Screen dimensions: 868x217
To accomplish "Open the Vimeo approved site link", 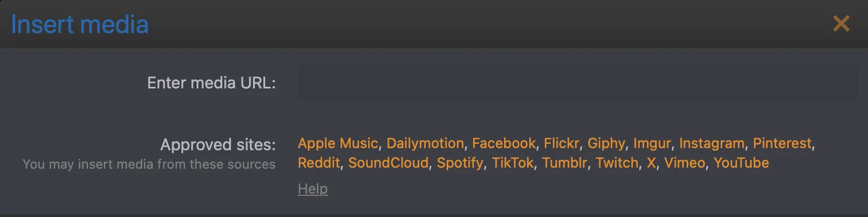I will (684, 163).
